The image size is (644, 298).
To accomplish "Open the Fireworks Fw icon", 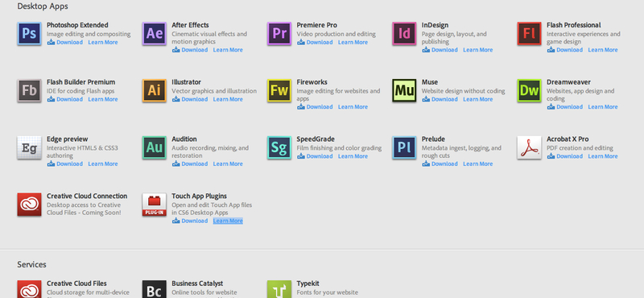I will pyautogui.click(x=279, y=90).
